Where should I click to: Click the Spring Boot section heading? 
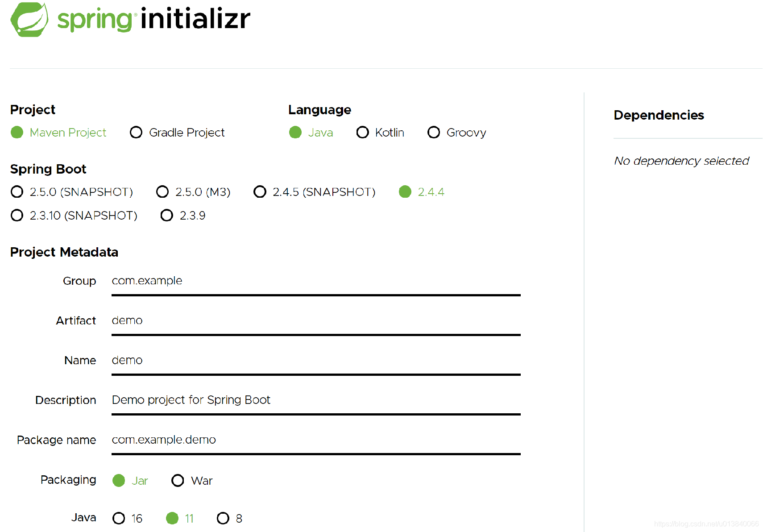48,169
